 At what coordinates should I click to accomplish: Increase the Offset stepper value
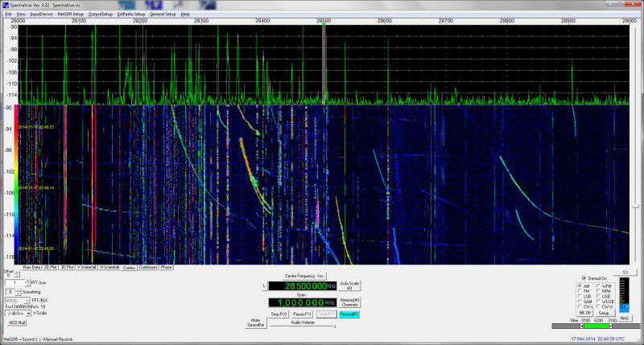click(x=17, y=273)
